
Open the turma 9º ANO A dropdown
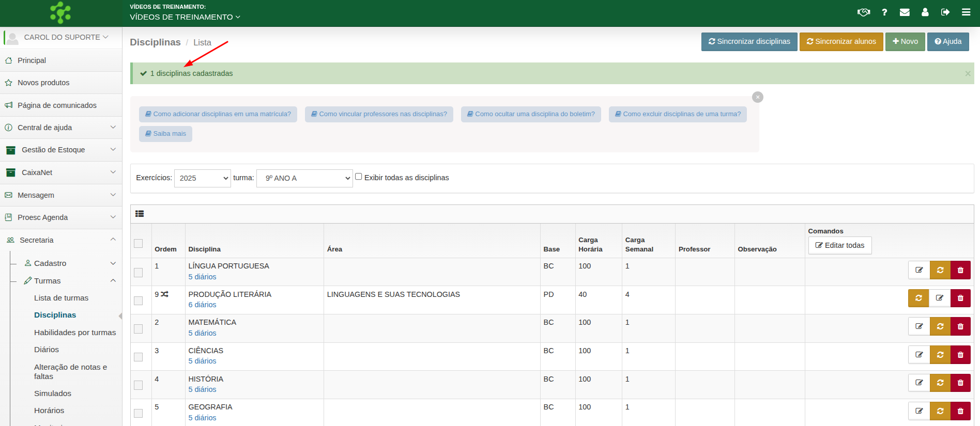[x=304, y=178]
